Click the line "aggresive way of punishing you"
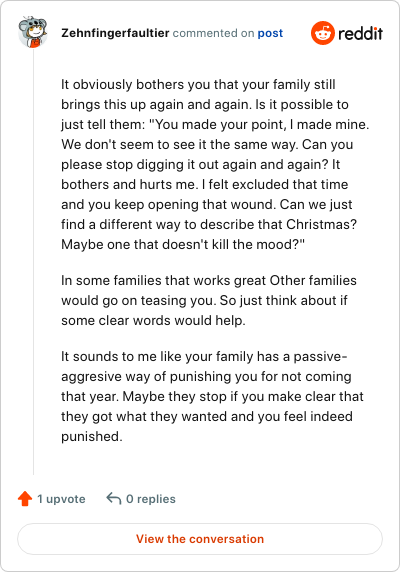The image size is (400, 572). (x=206, y=376)
